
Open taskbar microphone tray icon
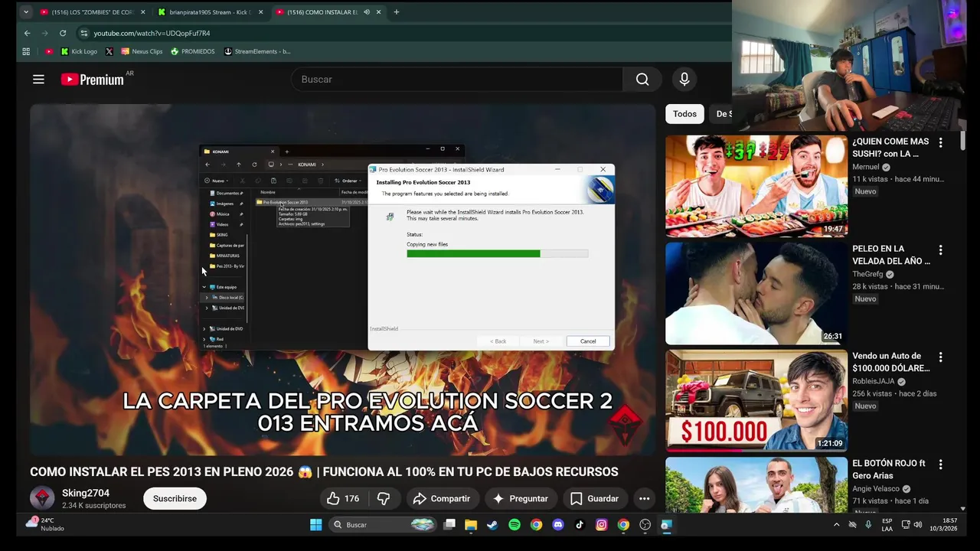click(868, 525)
